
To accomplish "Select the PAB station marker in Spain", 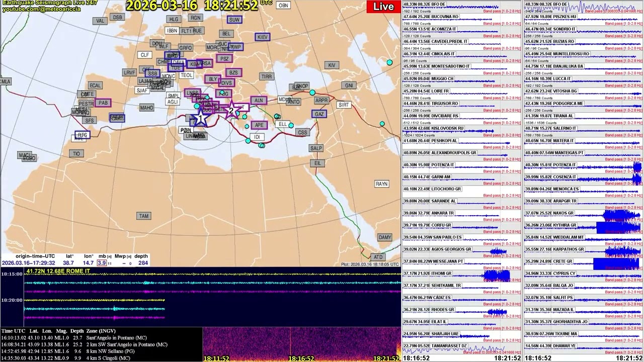I will 103,103.
